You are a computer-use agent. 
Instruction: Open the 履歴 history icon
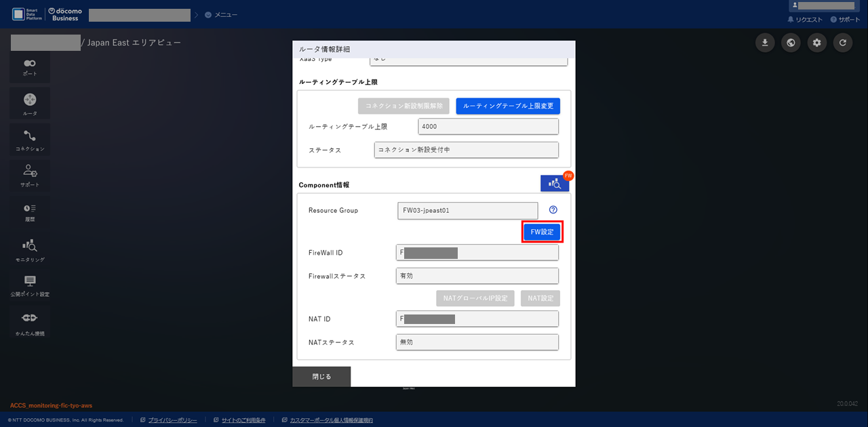30,211
